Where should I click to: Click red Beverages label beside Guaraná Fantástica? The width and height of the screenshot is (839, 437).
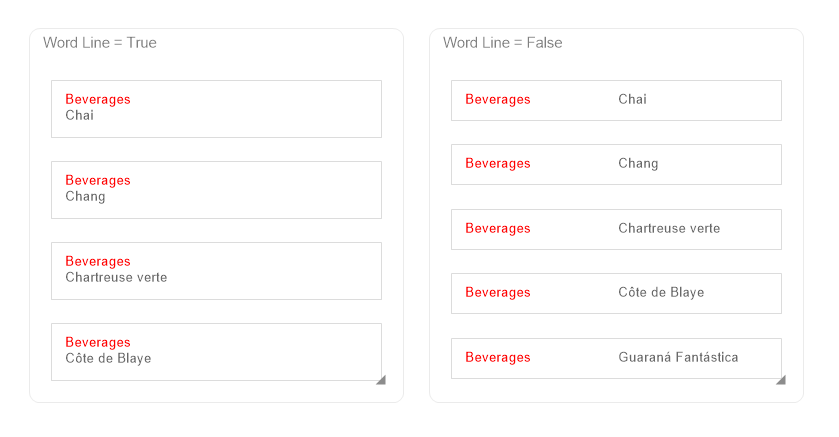coord(498,358)
